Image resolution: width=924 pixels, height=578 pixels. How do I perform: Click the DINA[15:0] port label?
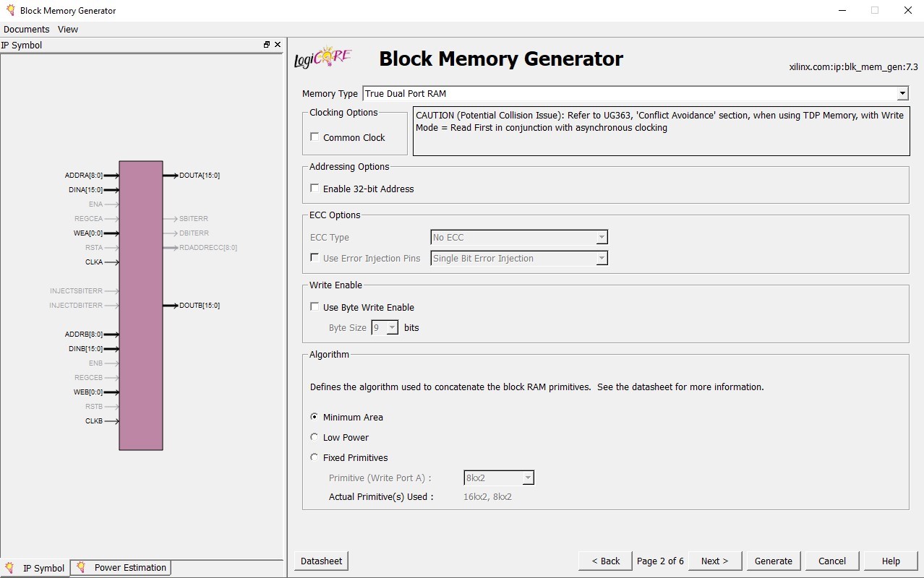(x=86, y=190)
